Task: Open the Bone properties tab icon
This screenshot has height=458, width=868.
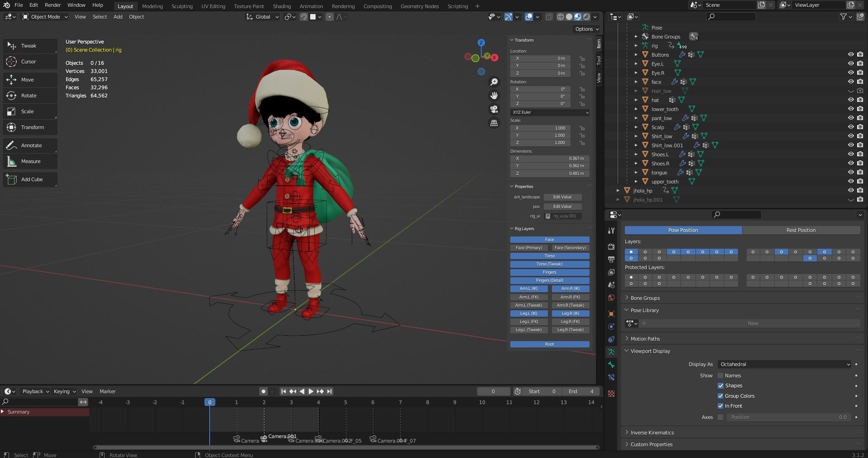Action: click(611, 365)
